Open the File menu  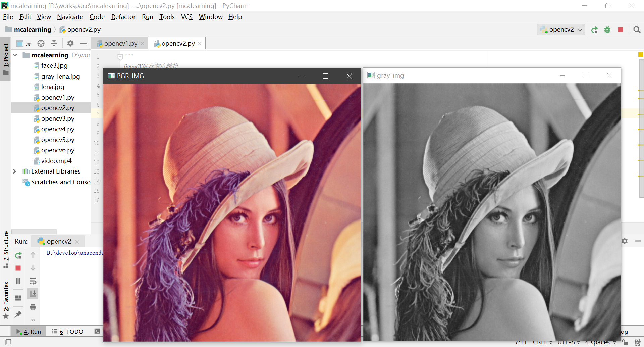tap(8, 17)
